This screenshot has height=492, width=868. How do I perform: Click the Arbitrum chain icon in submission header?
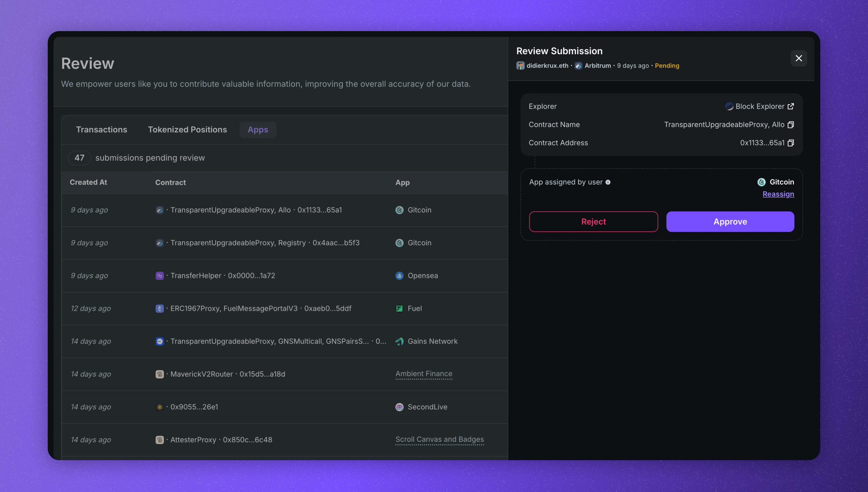(578, 65)
